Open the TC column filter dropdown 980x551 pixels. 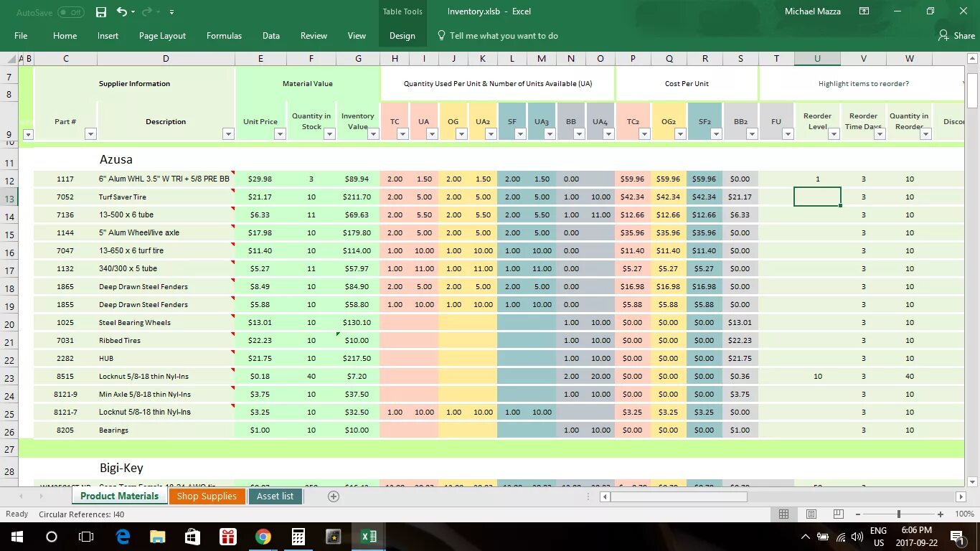click(402, 133)
